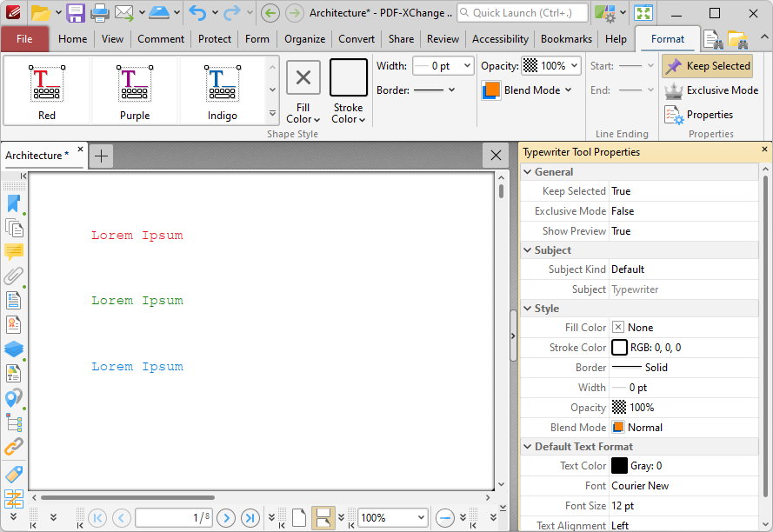Click the Stroke Color swatch in properties
Screen dimensions: 773x532
click(x=619, y=348)
